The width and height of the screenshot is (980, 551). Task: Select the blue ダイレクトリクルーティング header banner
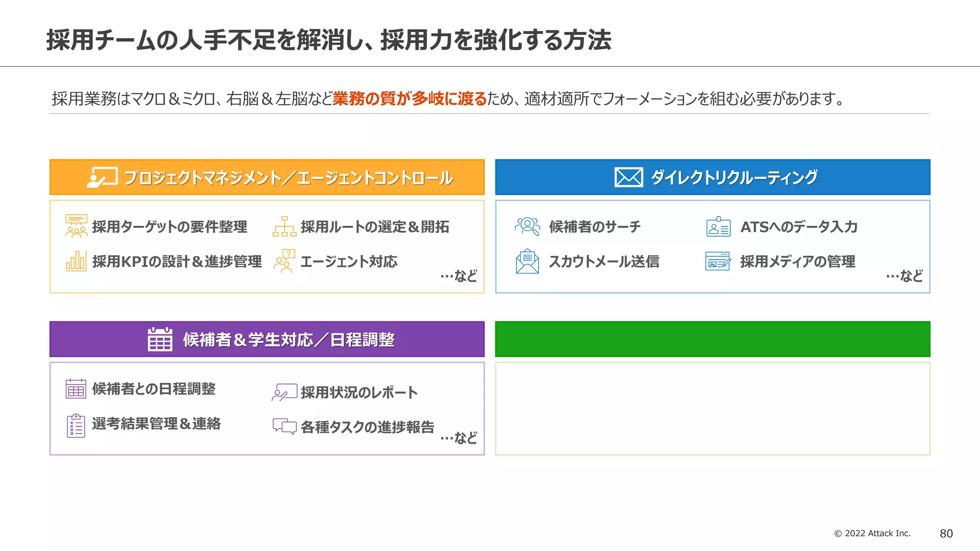(x=713, y=177)
